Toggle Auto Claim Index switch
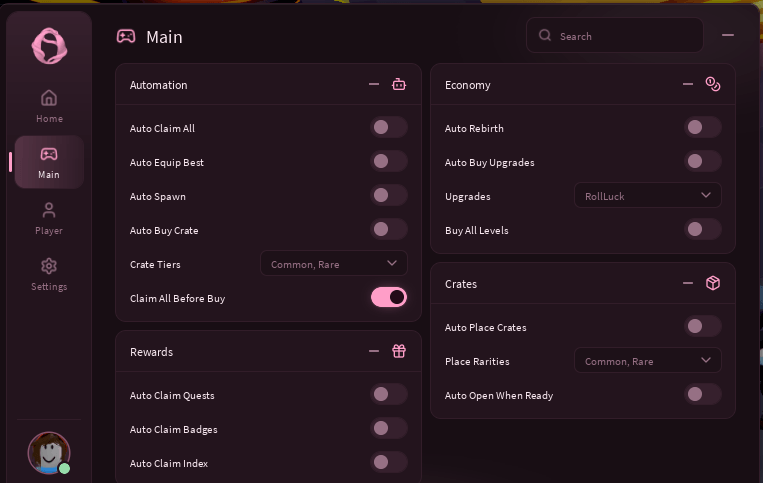The height and width of the screenshot is (483, 763). point(389,463)
